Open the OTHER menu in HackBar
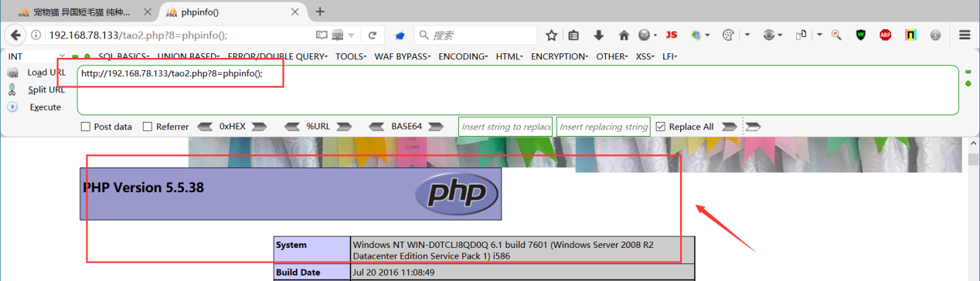The height and width of the screenshot is (281, 980). (x=613, y=56)
